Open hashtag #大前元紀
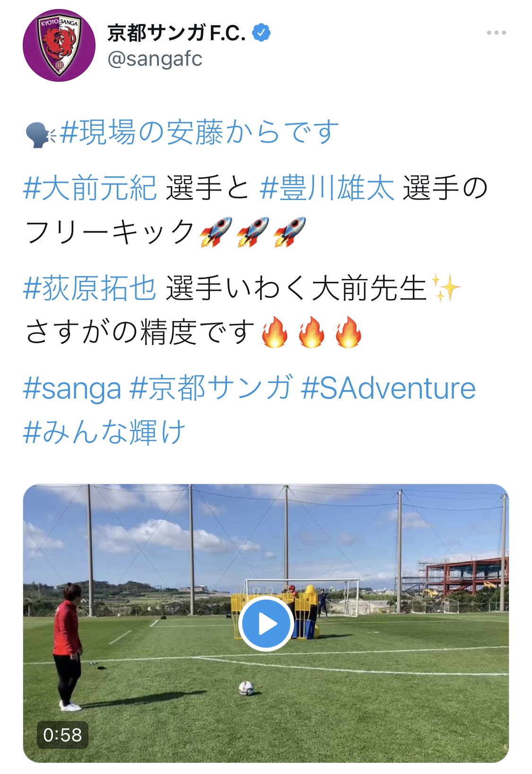The image size is (532, 774). pos(90,188)
